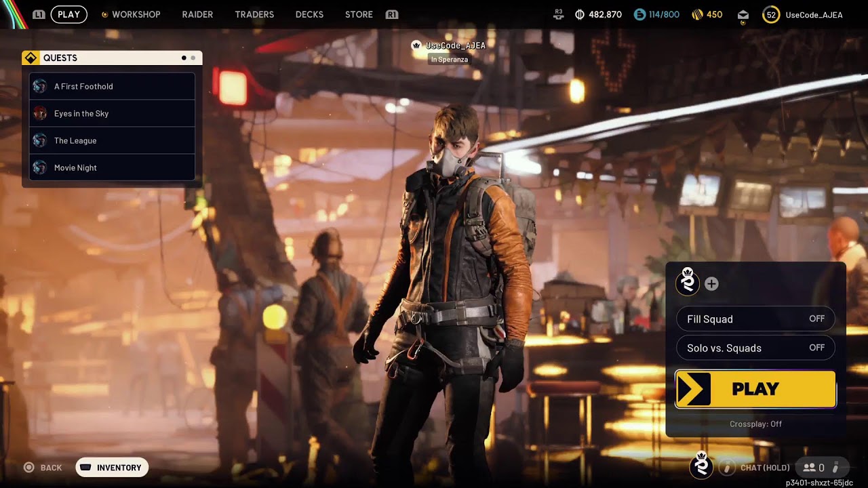Screen dimensions: 868x488
Task: Click squad leader avatar in Play panel
Action: (688, 281)
